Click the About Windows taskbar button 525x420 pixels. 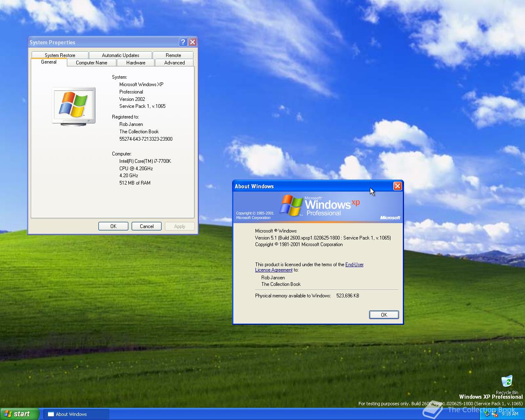coord(76,414)
